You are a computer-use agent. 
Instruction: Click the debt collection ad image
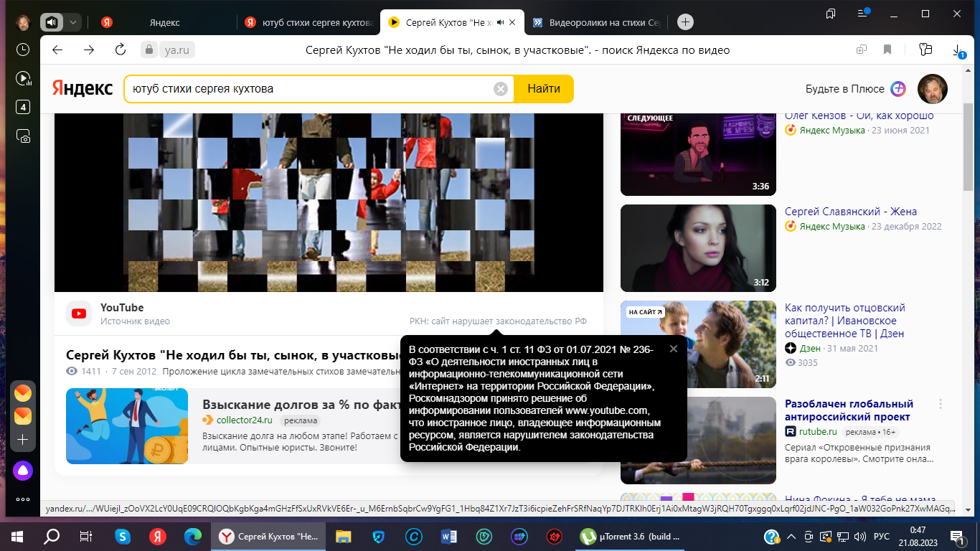[127, 426]
